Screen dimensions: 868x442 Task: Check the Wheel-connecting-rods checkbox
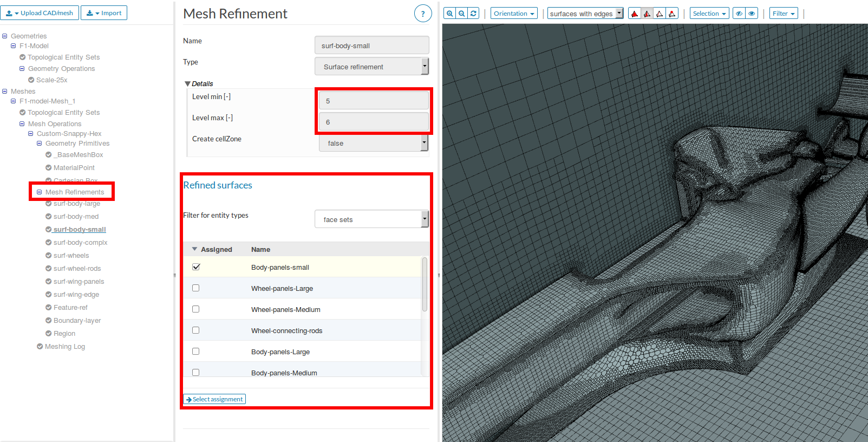[x=196, y=330]
